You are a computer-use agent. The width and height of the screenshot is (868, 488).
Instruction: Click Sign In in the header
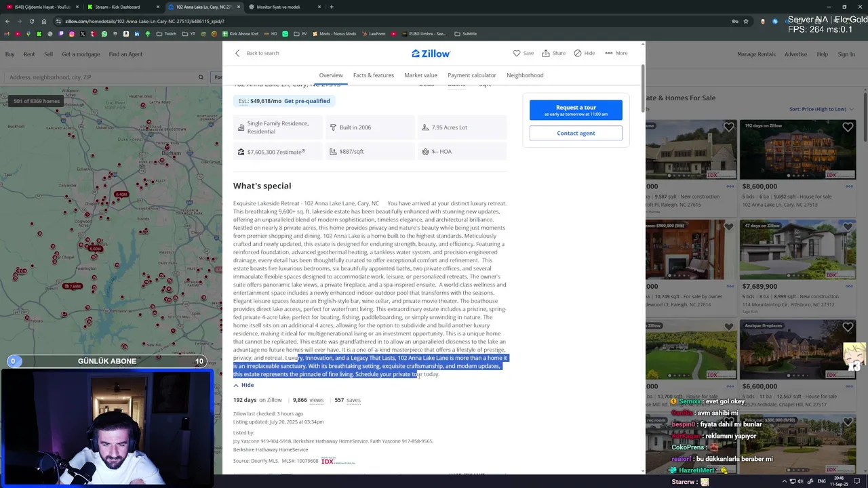(846, 54)
